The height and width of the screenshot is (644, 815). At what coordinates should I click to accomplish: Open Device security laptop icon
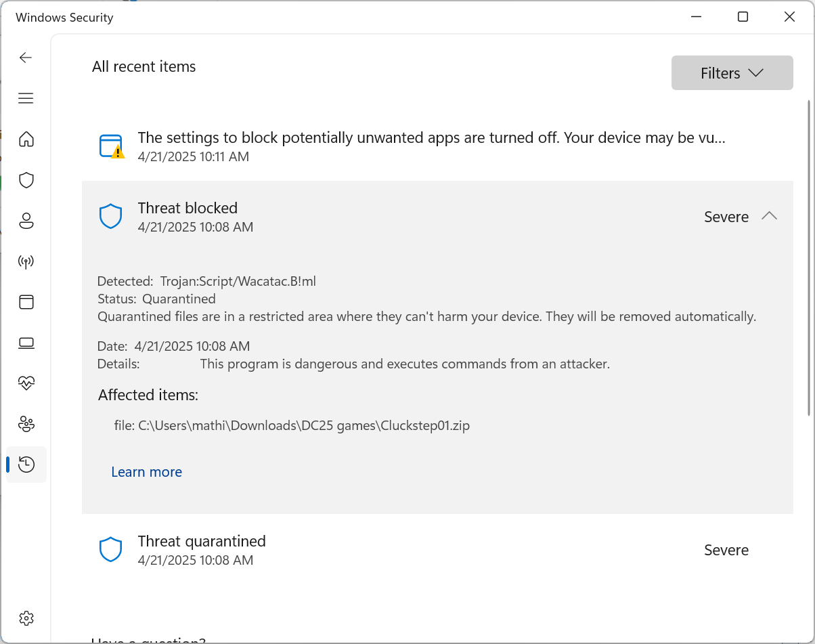pyautogui.click(x=26, y=343)
